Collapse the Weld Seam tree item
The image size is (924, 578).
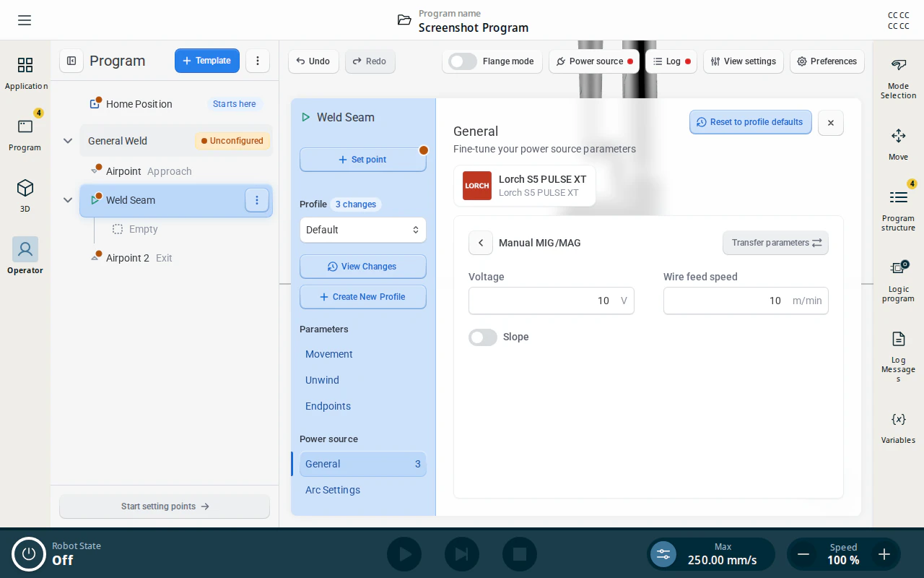tap(68, 200)
